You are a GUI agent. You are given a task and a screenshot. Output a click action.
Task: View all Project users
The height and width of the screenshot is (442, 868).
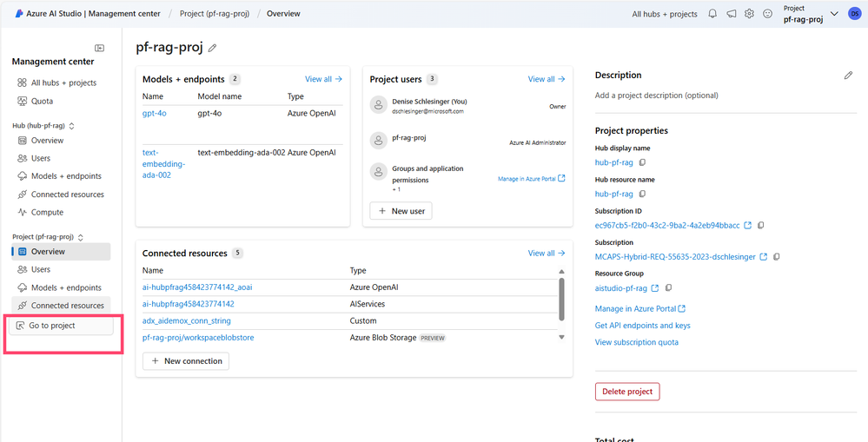pos(547,79)
